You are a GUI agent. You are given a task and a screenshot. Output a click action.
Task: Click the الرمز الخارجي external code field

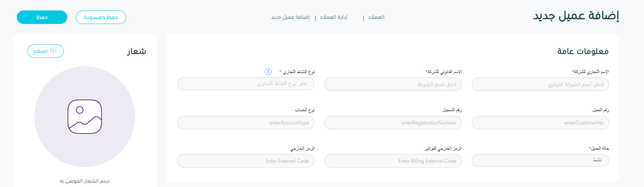click(246, 161)
